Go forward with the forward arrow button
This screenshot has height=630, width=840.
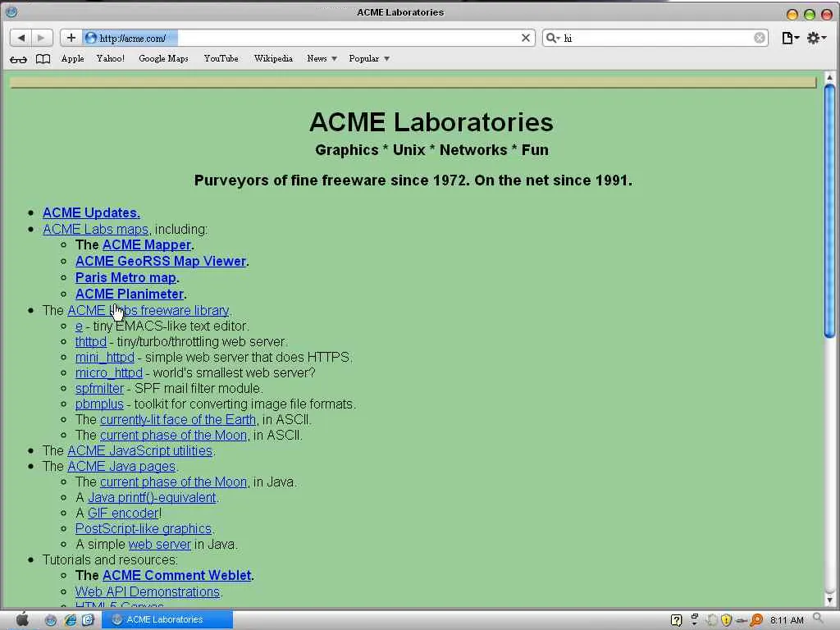click(41, 38)
